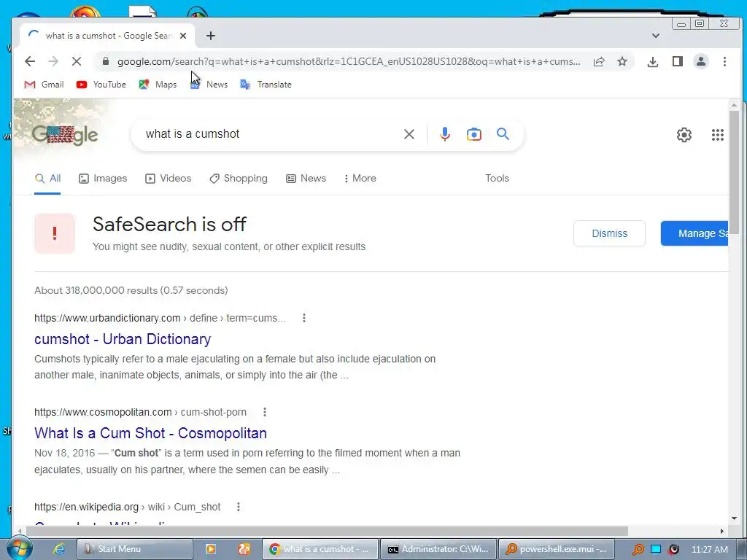The width and height of the screenshot is (747, 560).
Task: Open Translate bookmark
Action: [266, 85]
